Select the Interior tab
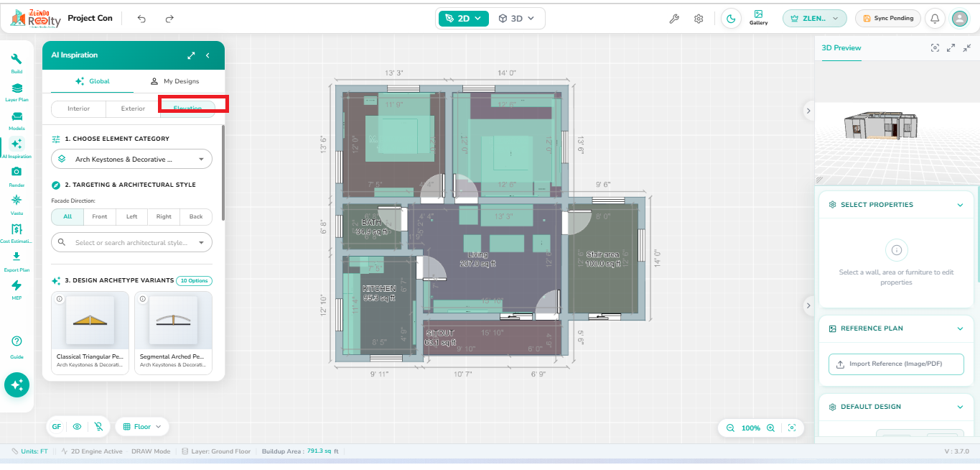 click(79, 109)
